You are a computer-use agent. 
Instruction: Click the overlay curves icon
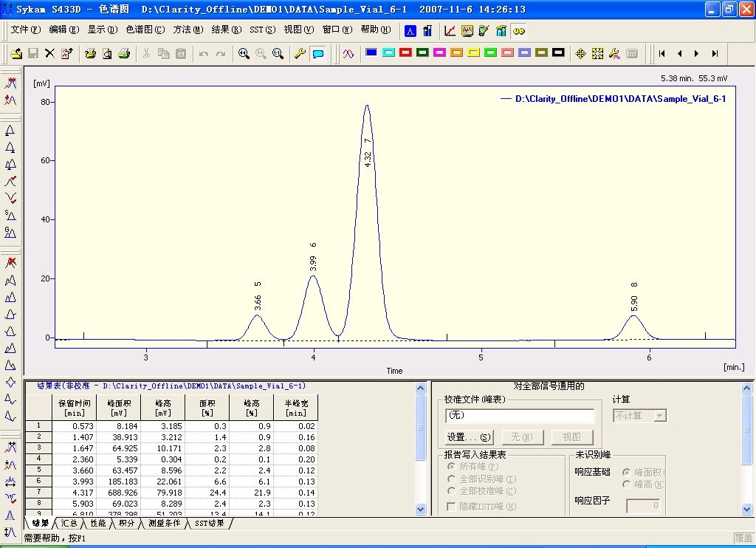pyautogui.click(x=349, y=53)
